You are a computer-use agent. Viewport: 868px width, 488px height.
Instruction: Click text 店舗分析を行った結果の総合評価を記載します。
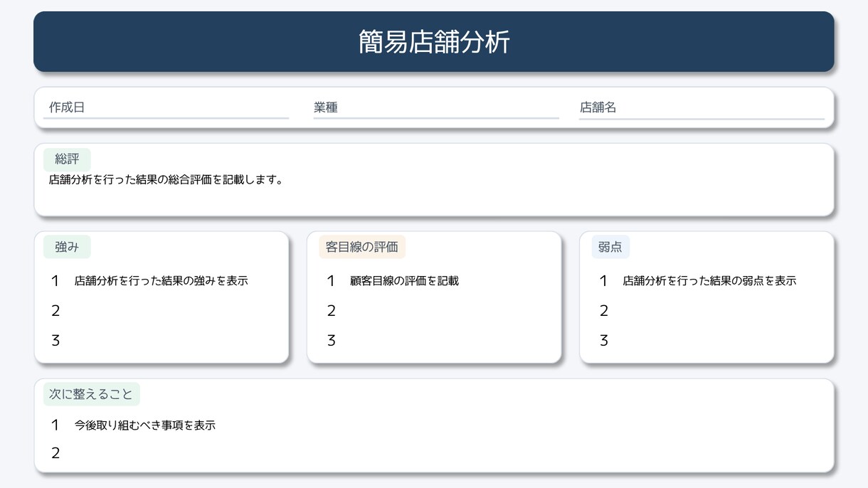pos(166,180)
